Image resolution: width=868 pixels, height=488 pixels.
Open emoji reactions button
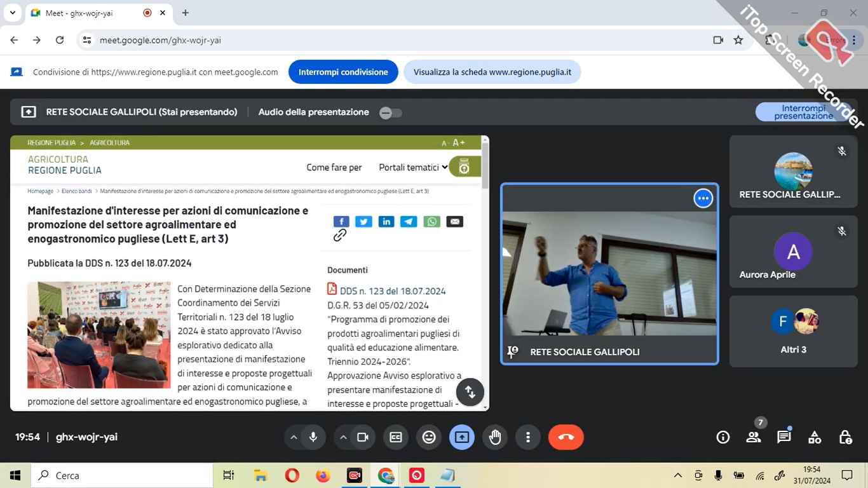click(429, 437)
